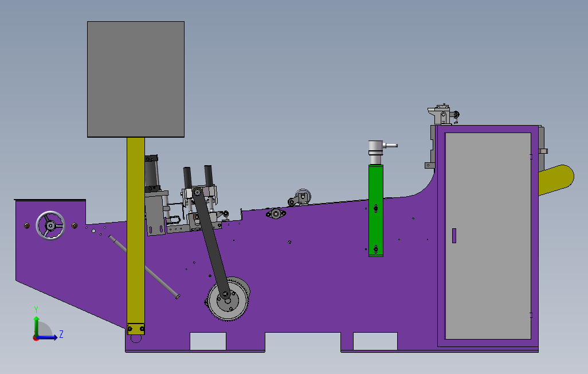Select the dark connecting rod above the gear
The width and height of the screenshot is (588, 374).
[211, 244]
